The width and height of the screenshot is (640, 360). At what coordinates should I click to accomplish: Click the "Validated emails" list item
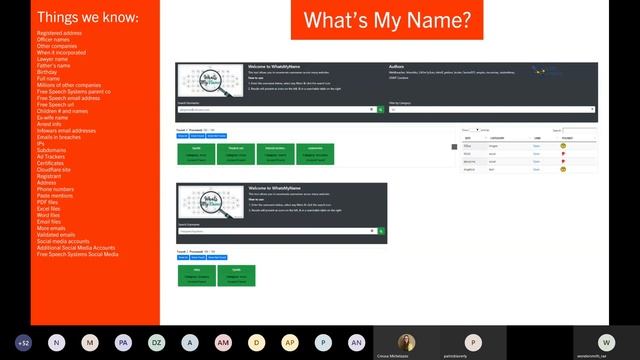(56, 235)
